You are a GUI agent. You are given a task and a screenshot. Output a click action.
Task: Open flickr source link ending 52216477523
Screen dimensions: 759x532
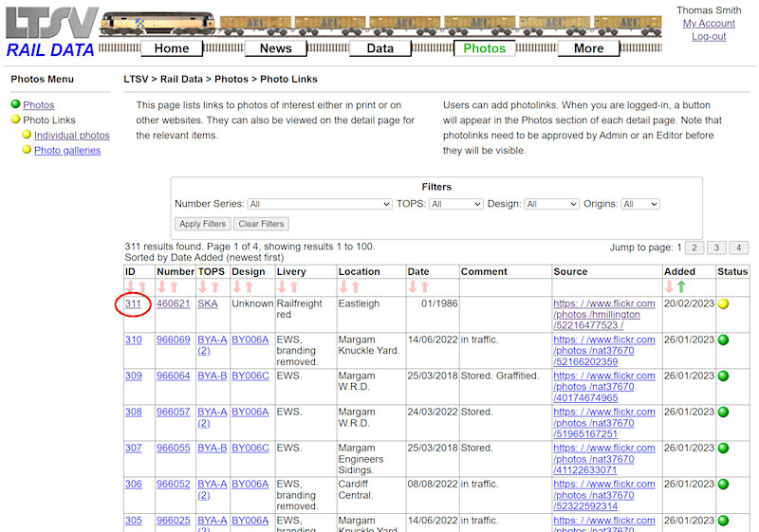604,315
